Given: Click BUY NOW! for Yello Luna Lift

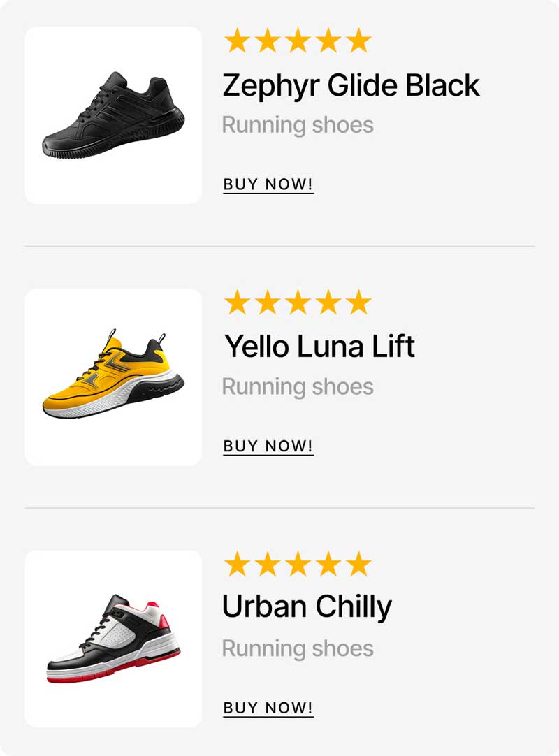Looking at the screenshot, I should [x=268, y=446].
